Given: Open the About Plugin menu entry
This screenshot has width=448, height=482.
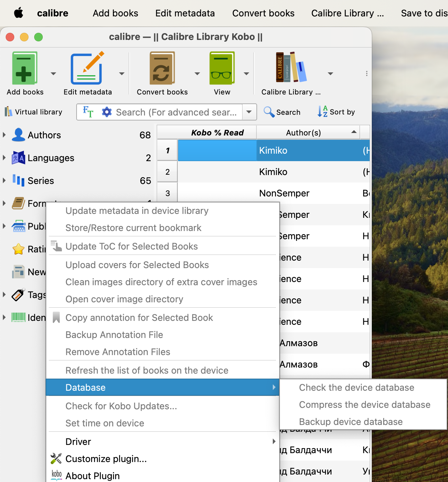Looking at the screenshot, I should 92,476.
